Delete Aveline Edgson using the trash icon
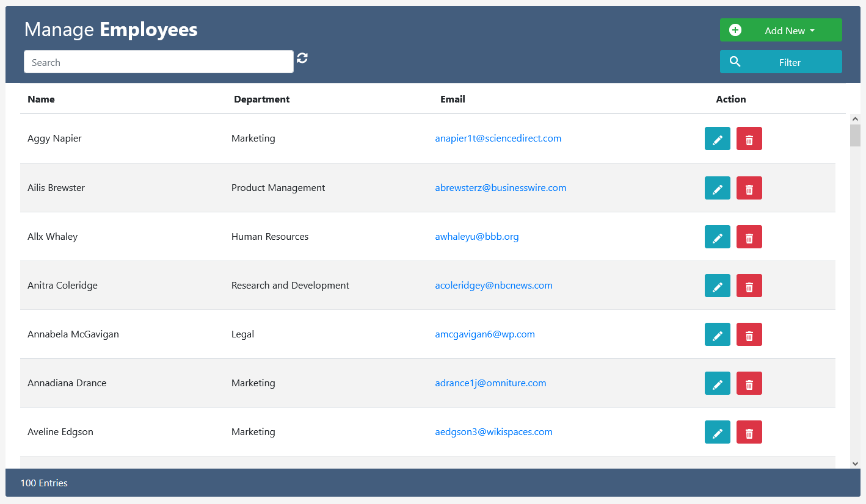Viewport: 866px width, 504px height. [x=749, y=432]
